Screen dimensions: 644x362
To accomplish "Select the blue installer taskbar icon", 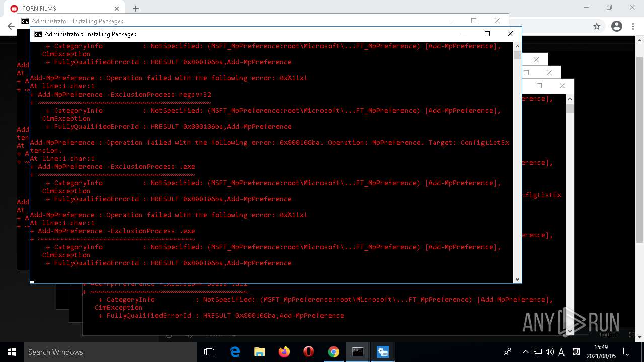I will [x=382, y=352].
